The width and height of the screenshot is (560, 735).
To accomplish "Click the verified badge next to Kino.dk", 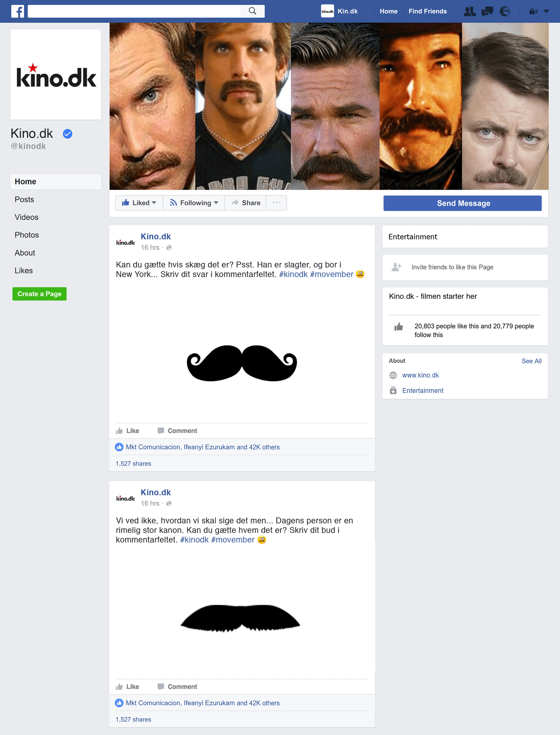I will [68, 134].
